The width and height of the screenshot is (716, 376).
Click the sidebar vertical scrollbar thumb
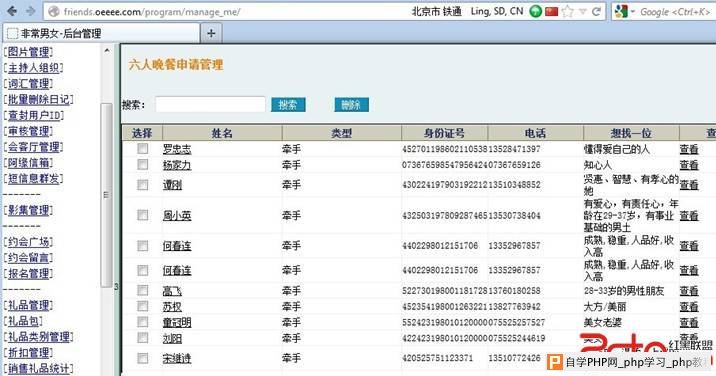tap(106, 195)
